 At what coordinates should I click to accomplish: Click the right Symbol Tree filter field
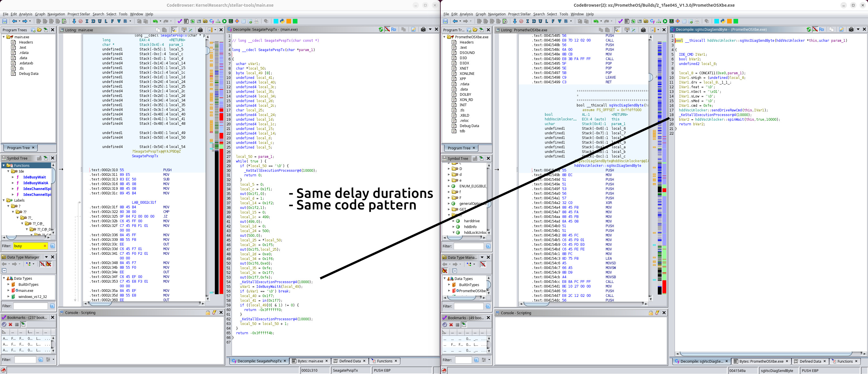(468, 246)
